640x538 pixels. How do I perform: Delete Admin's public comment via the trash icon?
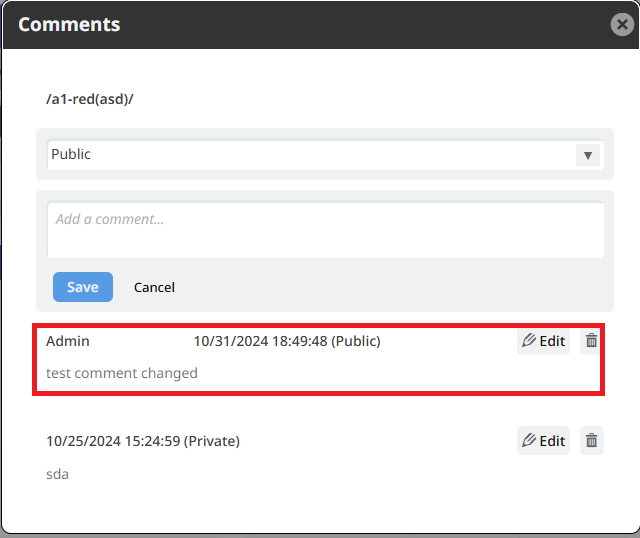click(591, 340)
